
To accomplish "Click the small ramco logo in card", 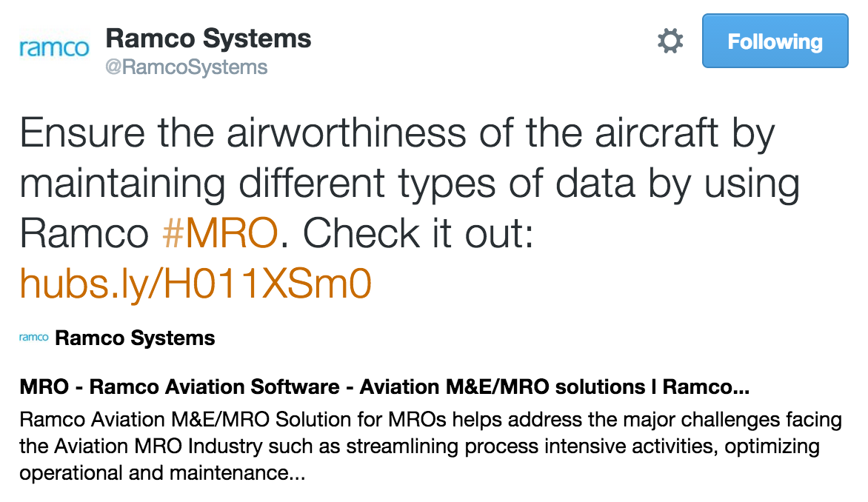I will [34, 338].
